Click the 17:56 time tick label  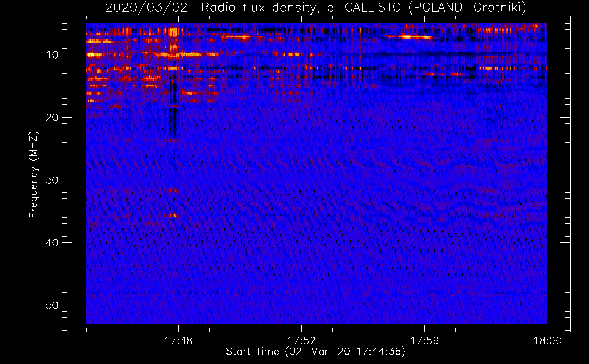click(424, 341)
